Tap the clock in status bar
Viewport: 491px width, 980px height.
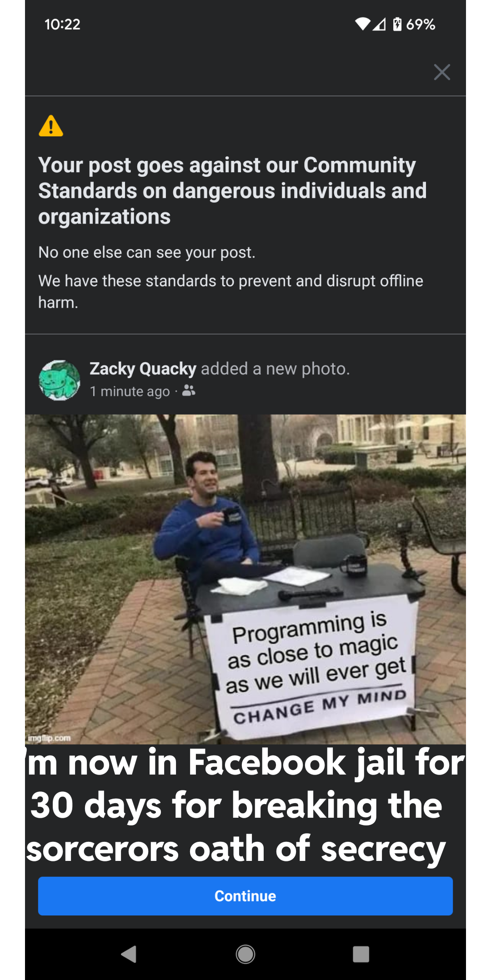click(62, 24)
